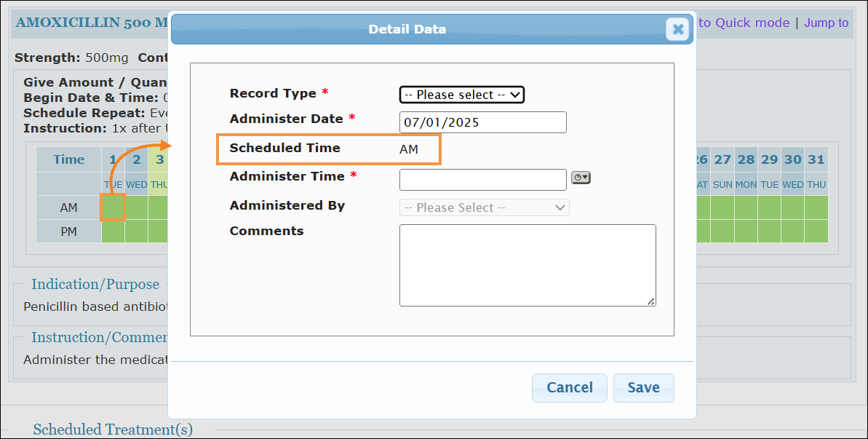Open the Record Type dropdown

(462, 95)
